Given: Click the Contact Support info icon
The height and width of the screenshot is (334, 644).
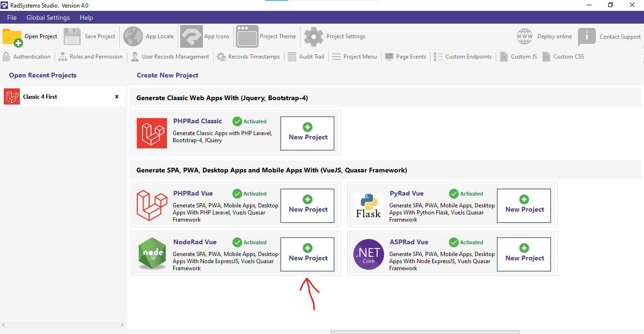Looking at the screenshot, I should [x=586, y=37].
